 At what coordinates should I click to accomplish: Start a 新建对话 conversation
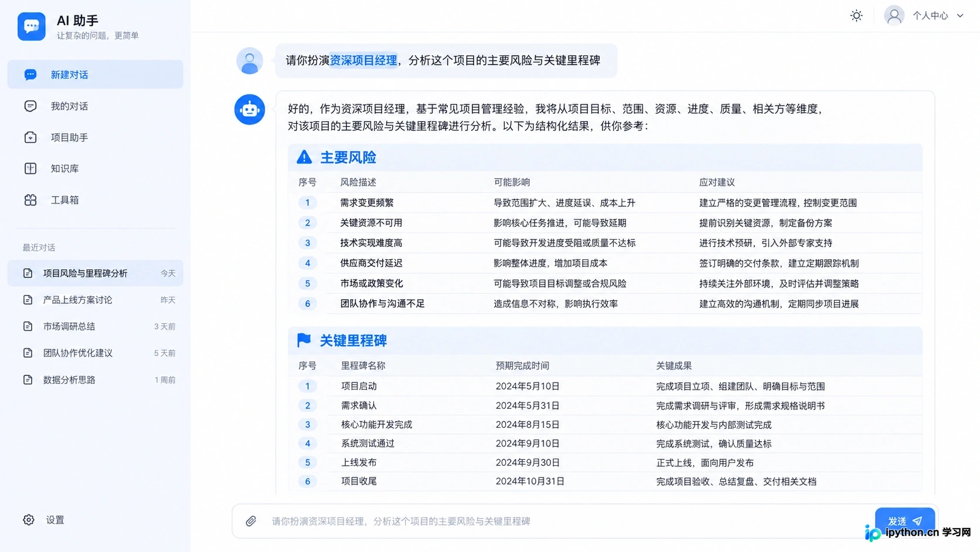(x=96, y=74)
